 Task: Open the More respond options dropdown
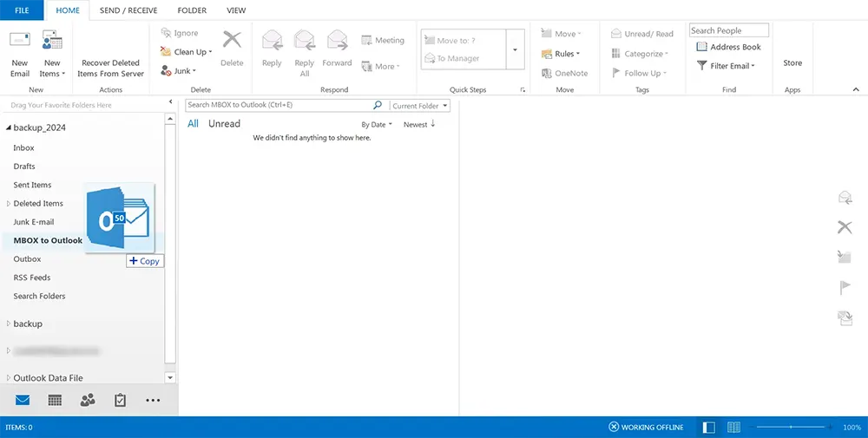tap(380, 67)
